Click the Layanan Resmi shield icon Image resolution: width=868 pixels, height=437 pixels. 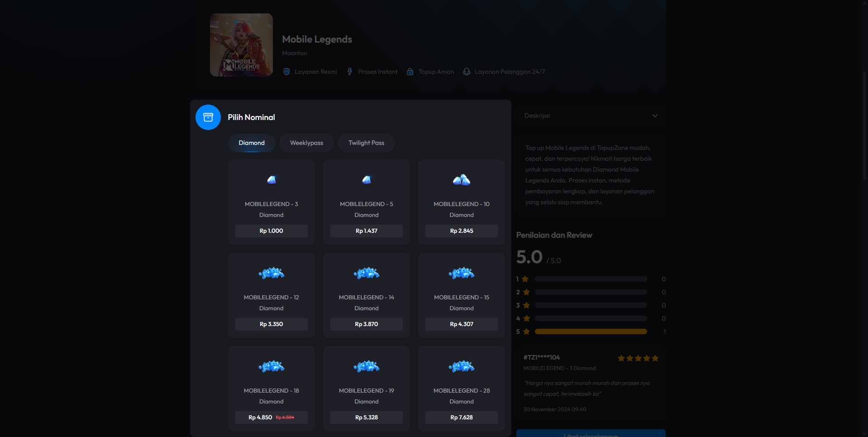pyautogui.click(x=286, y=72)
